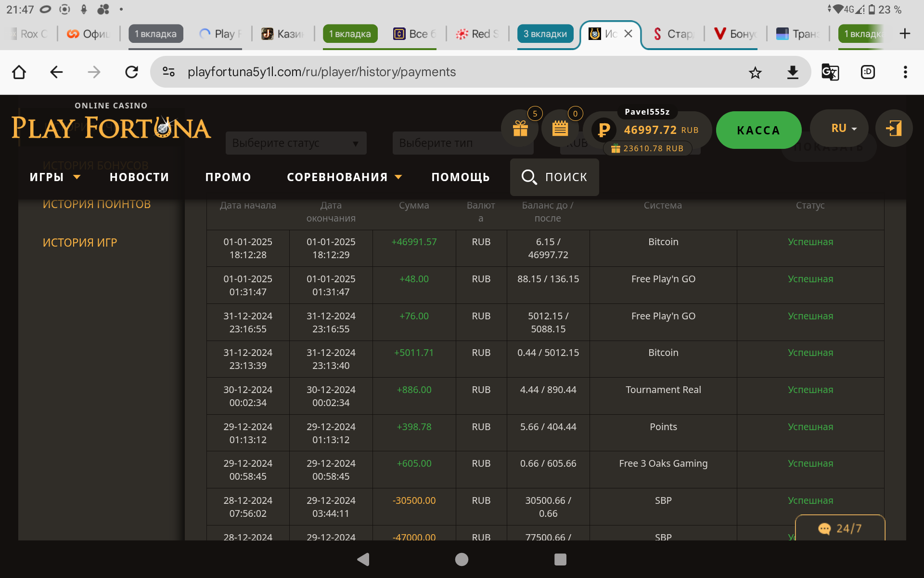This screenshot has height=578, width=924.
Task: Open the 24/7 support chat widget
Action: click(x=840, y=528)
